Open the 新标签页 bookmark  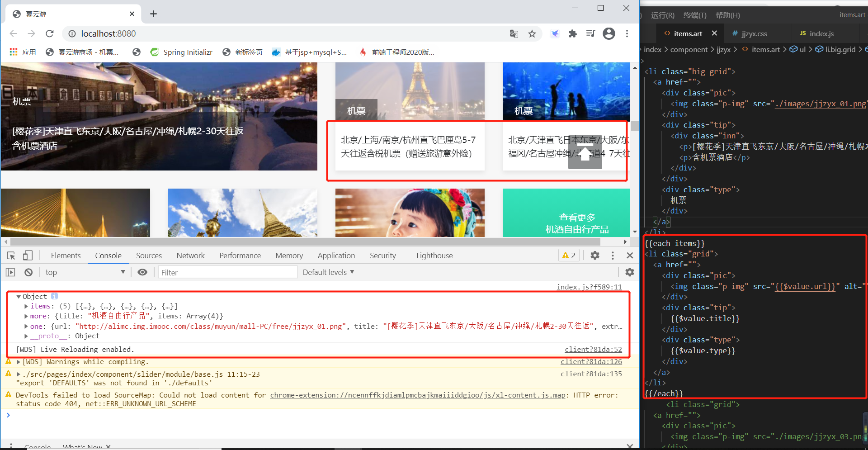pos(243,52)
